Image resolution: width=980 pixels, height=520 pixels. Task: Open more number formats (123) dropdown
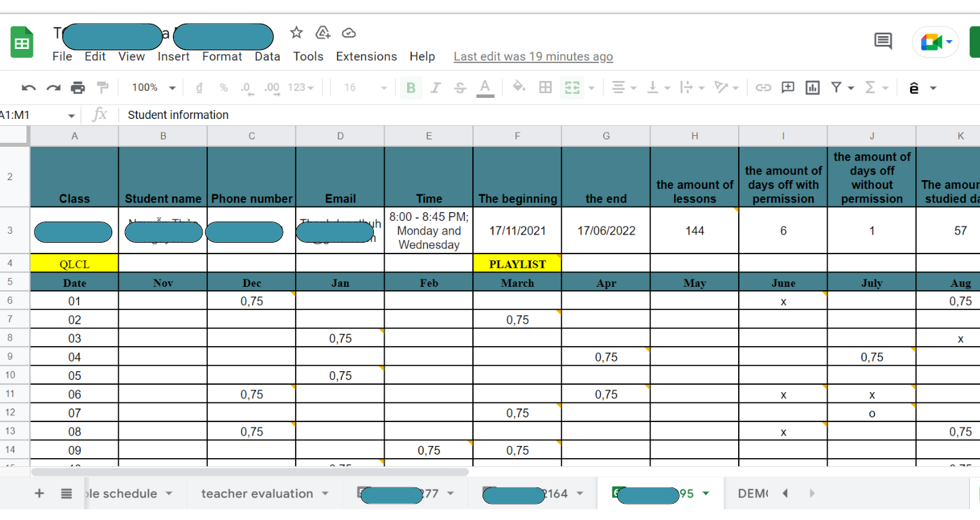tap(301, 88)
